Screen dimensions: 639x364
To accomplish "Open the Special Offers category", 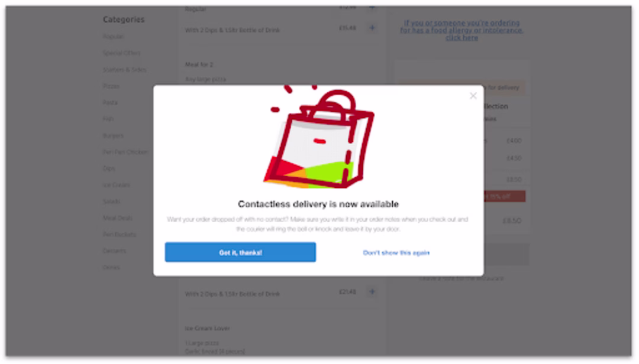I will [x=121, y=53].
